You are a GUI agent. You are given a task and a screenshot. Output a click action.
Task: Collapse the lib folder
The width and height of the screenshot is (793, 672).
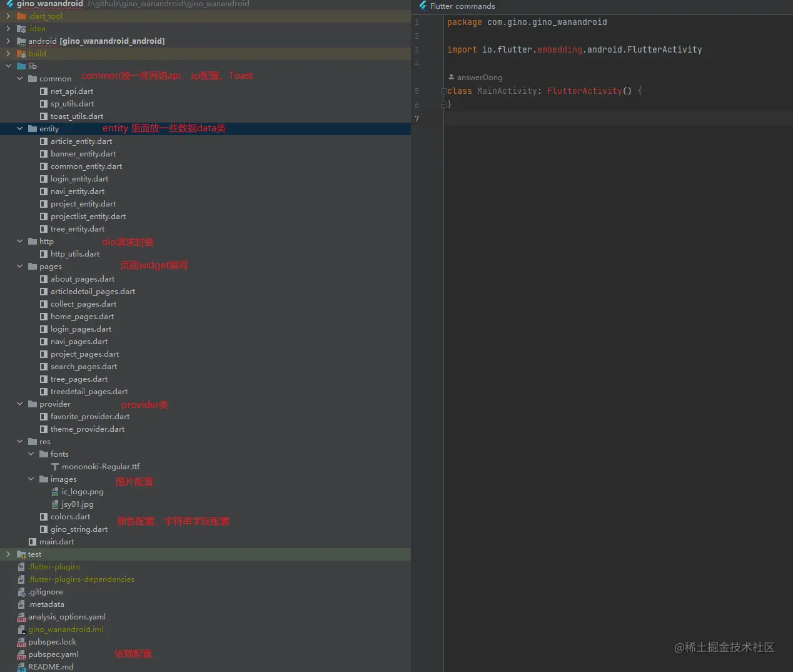[x=8, y=66]
